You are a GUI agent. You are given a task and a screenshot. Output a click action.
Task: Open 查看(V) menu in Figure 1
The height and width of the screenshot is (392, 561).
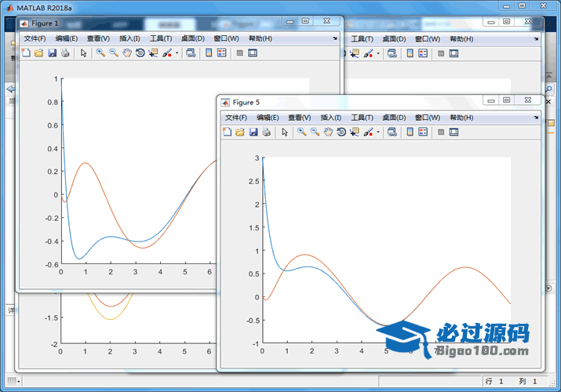tap(98, 38)
